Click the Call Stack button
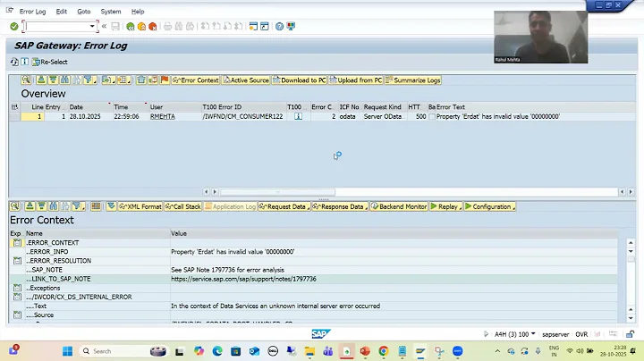The height and width of the screenshot is (361, 644). point(183,206)
